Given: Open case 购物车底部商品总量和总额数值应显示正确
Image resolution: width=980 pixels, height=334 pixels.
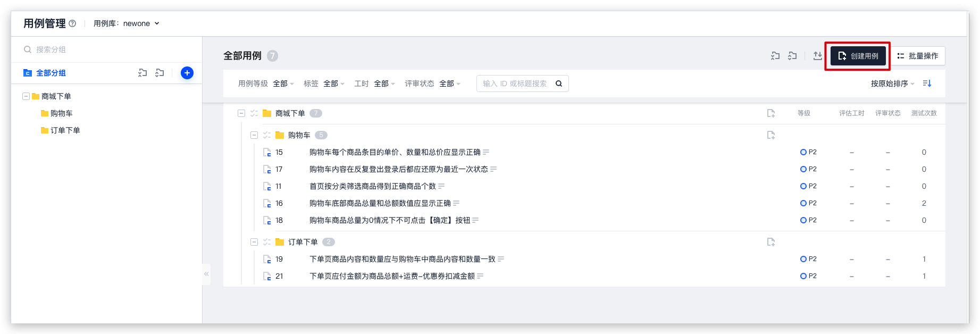Looking at the screenshot, I should point(380,203).
